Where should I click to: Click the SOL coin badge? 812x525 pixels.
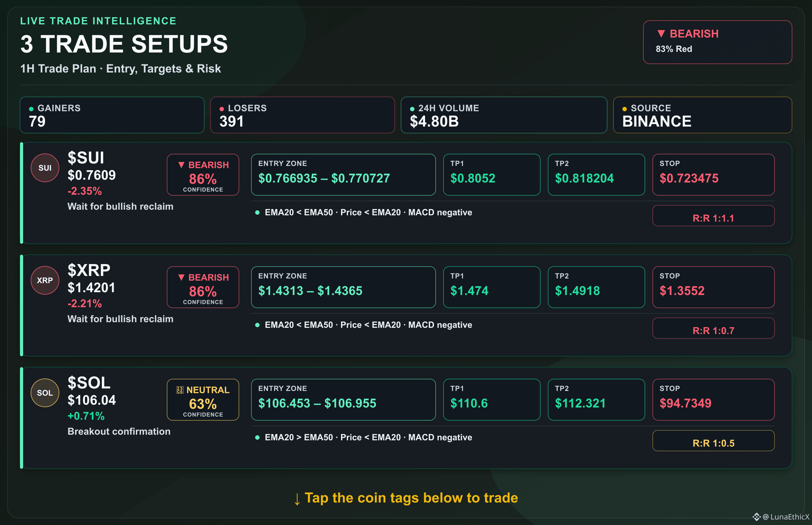[45, 393]
